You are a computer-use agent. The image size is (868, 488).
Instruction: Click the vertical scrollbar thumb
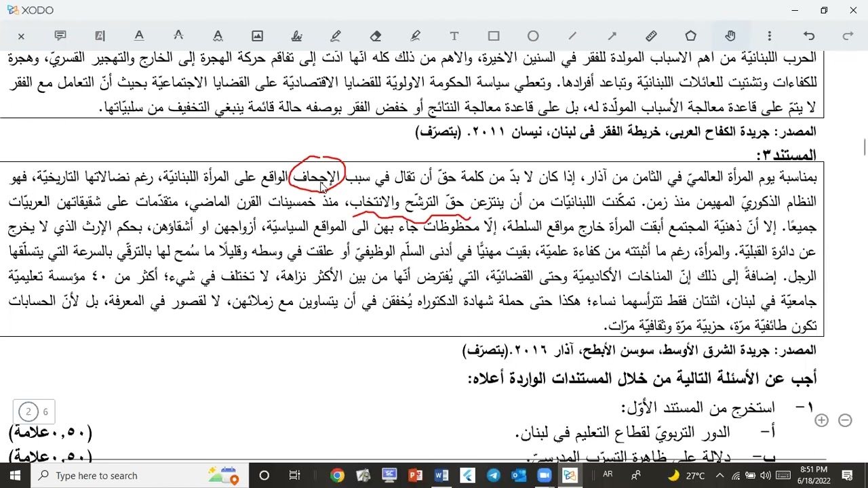pos(864,147)
